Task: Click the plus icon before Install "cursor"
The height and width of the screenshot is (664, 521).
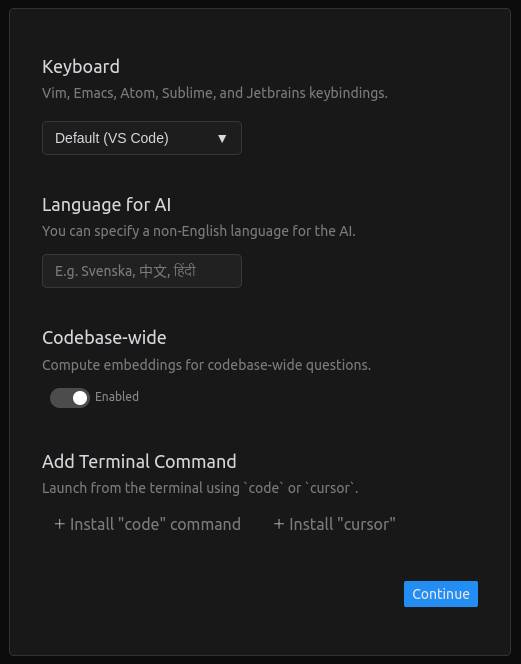Action: click(279, 524)
